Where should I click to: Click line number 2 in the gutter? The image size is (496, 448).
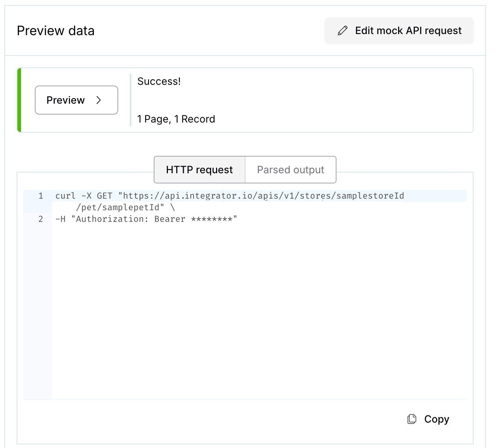pos(41,219)
